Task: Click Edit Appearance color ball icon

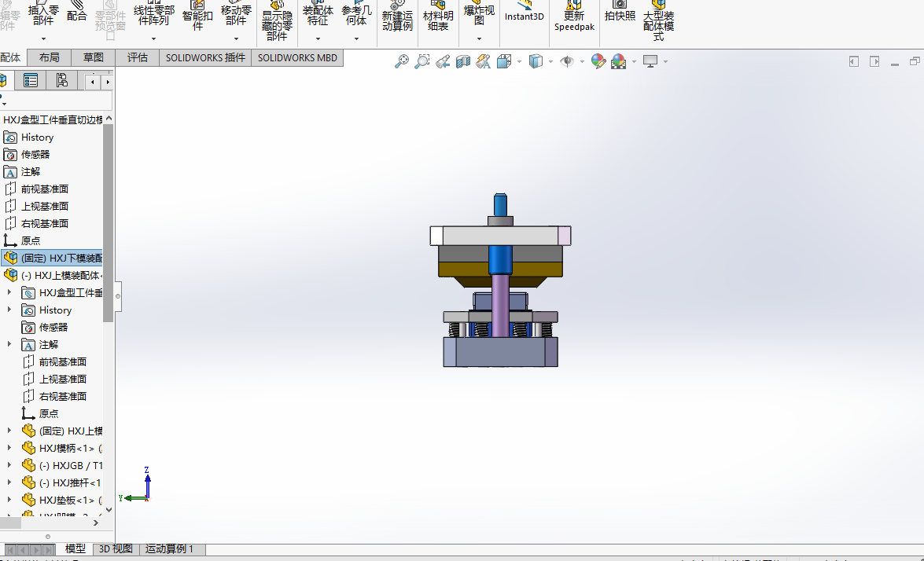Action: pyautogui.click(x=598, y=61)
